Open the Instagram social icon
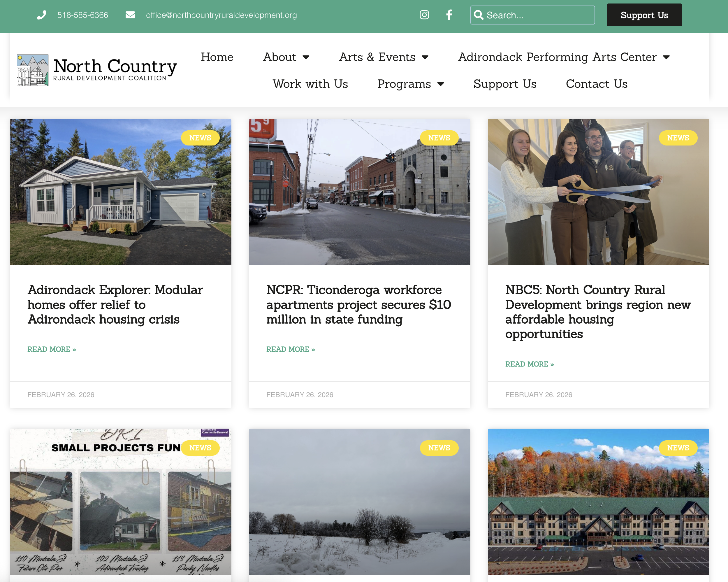Screen dimensions: 728x582 click(424, 15)
